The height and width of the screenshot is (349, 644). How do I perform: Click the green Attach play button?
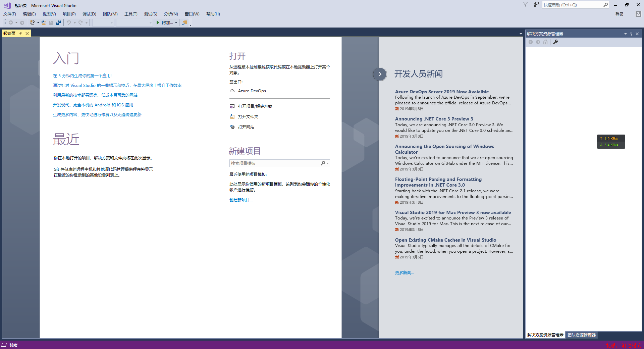[158, 23]
